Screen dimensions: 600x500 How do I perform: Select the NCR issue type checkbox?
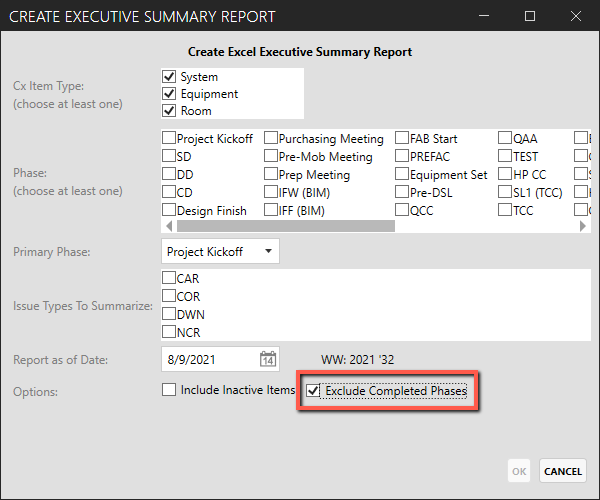169,332
